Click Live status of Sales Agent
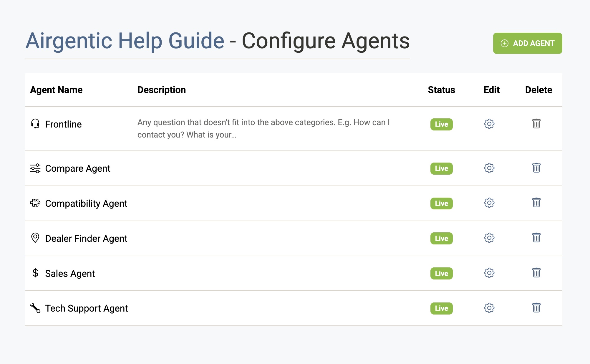This screenshot has height=364, width=590. point(441,274)
